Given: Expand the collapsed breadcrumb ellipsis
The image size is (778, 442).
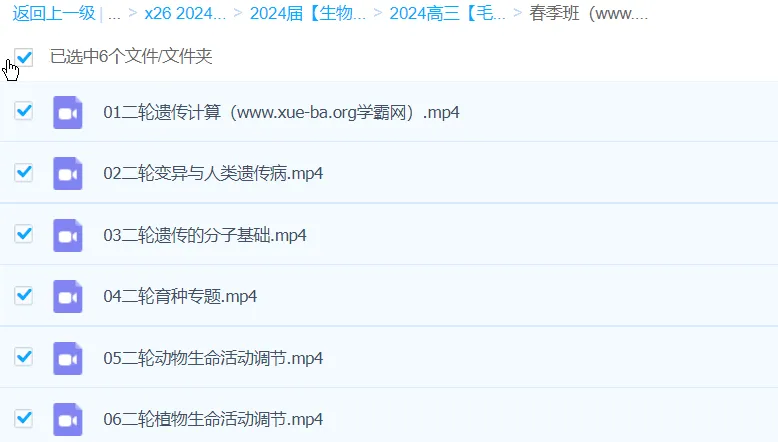Looking at the screenshot, I should [114, 15].
